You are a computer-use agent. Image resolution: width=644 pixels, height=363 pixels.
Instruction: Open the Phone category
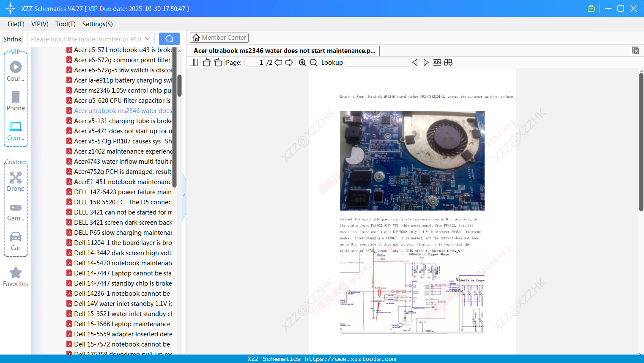pos(16,101)
